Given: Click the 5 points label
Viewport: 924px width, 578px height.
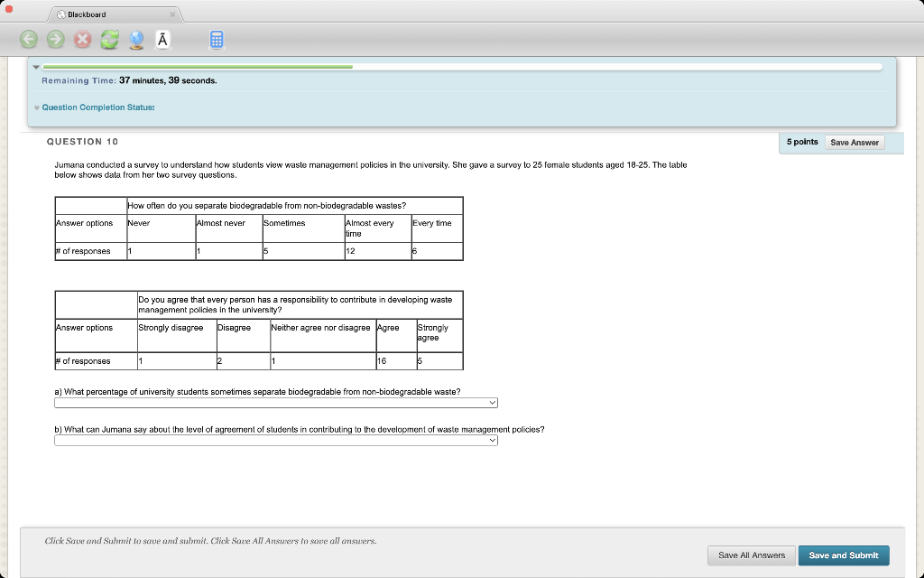Looking at the screenshot, I should tap(802, 142).
